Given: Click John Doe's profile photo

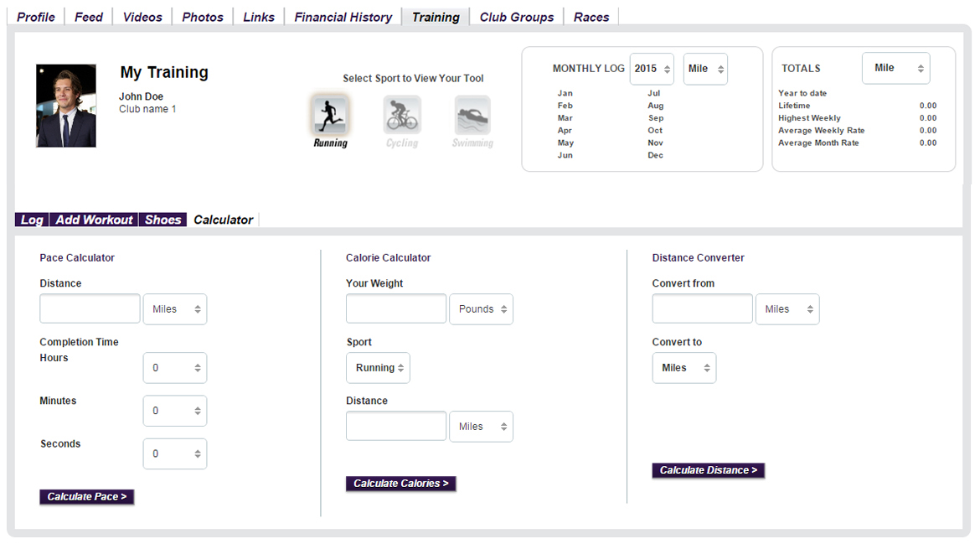Looking at the screenshot, I should point(66,106).
